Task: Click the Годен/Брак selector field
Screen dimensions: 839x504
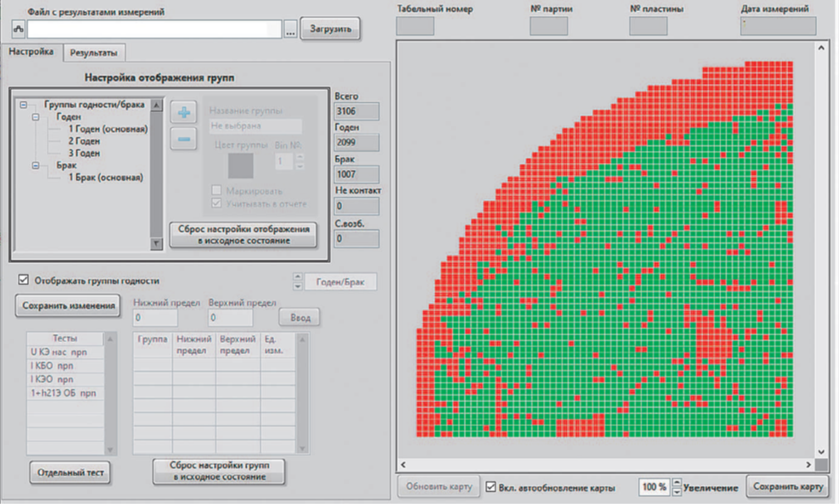Action: click(x=340, y=282)
